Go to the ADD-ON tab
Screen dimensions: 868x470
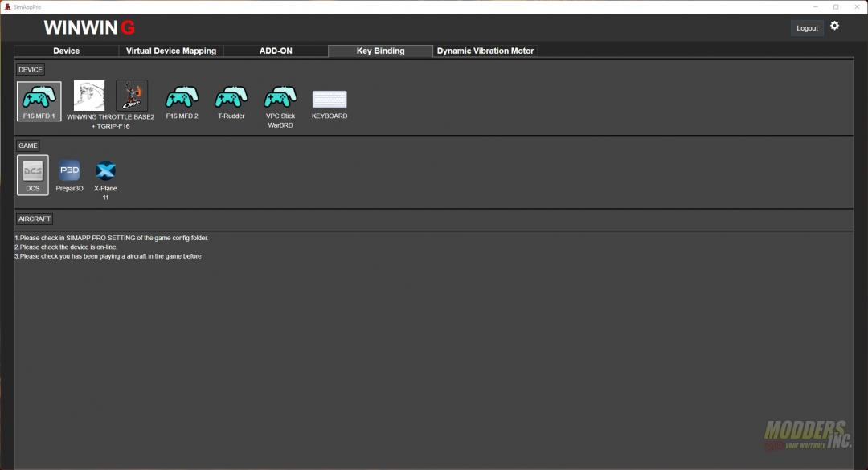[x=276, y=51]
